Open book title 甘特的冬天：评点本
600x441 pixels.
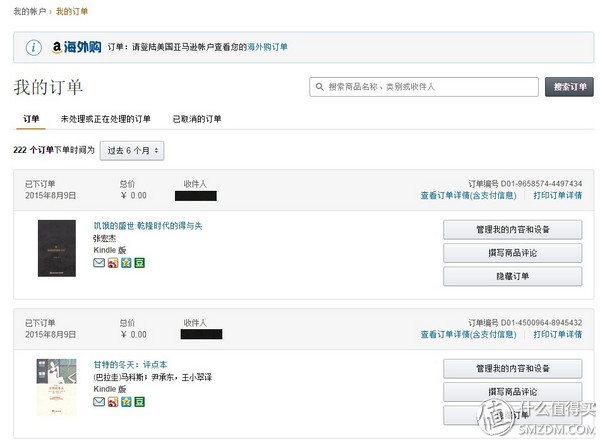click(130, 364)
